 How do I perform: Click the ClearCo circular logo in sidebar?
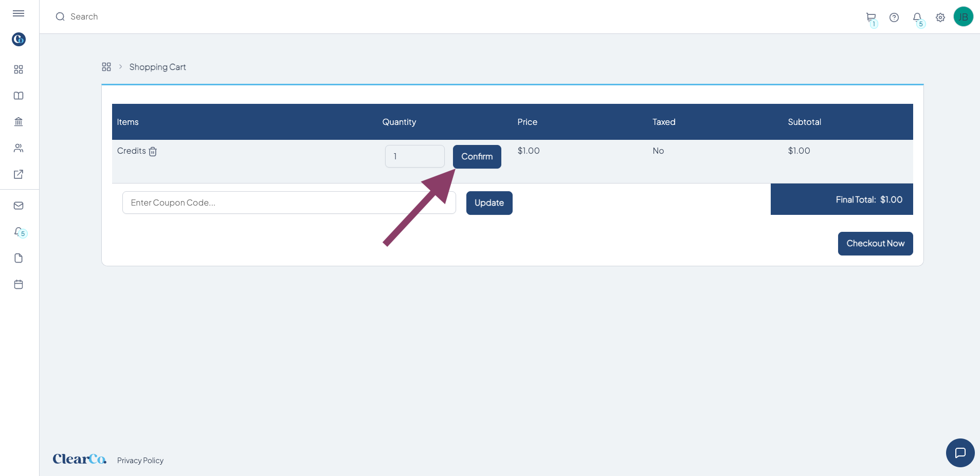(x=19, y=39)
